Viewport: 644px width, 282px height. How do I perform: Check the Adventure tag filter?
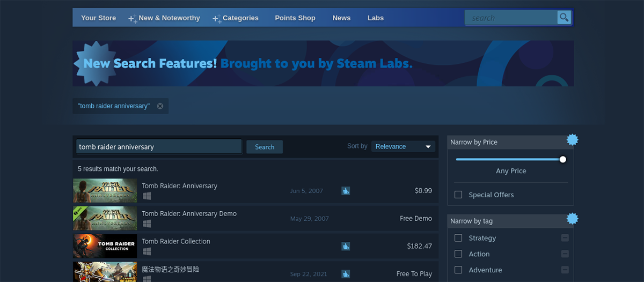458,270
